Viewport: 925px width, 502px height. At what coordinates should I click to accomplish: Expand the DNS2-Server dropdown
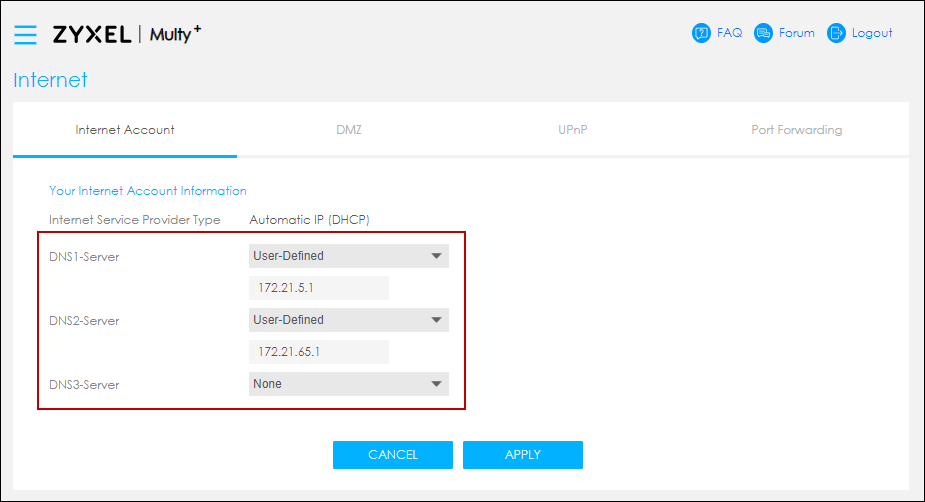coord(349,320)
